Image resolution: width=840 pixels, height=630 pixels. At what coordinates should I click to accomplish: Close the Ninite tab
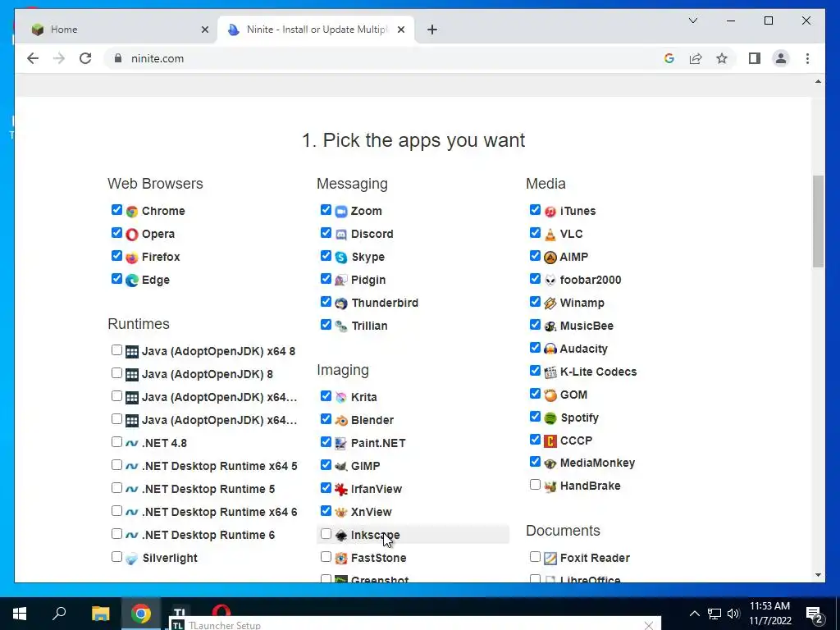pos(400,30)
